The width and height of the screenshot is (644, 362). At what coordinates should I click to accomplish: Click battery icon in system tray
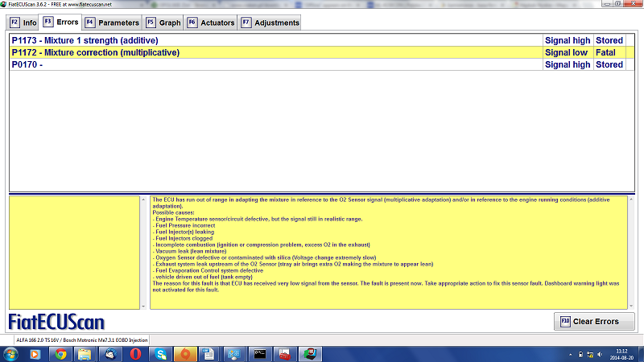[x=580, y=355]
